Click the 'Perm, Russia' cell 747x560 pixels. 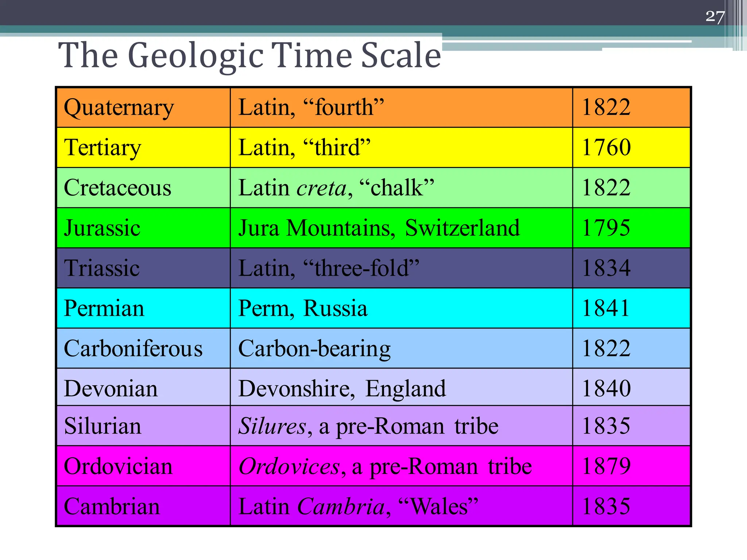pyautogui.click(x=401, y=308)
